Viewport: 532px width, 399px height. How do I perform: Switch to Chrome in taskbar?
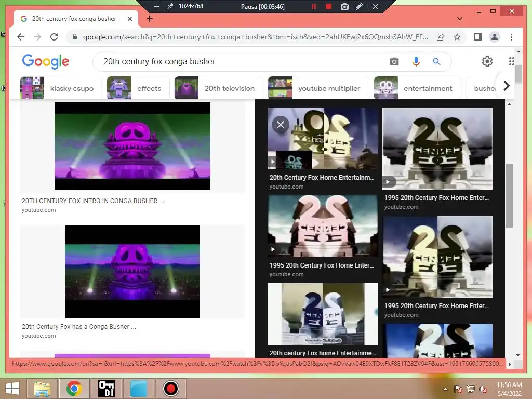(74, 389)
